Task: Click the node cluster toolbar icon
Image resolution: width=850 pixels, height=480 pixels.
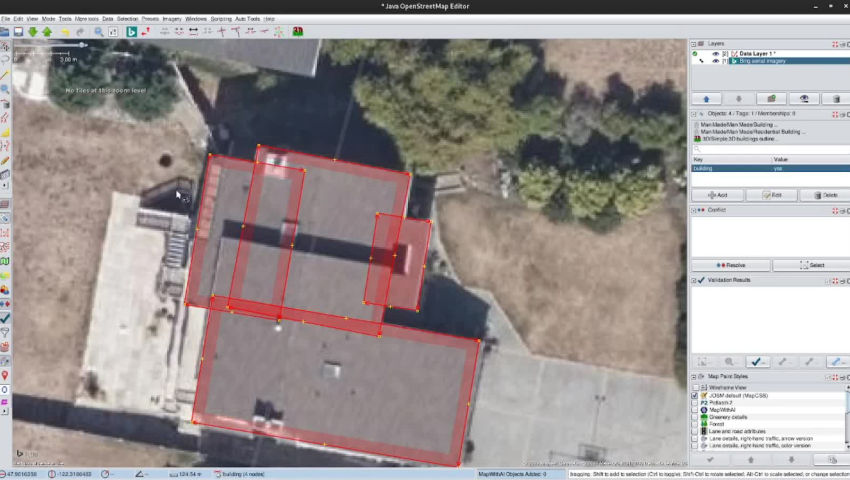Action: [x=279, y=32]
